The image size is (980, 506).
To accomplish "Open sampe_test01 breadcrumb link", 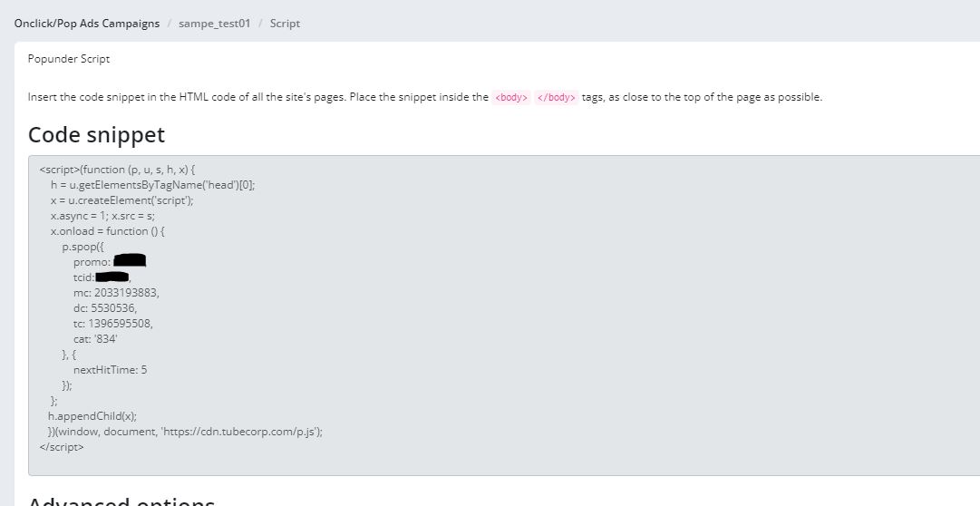I will coord(214,24).
